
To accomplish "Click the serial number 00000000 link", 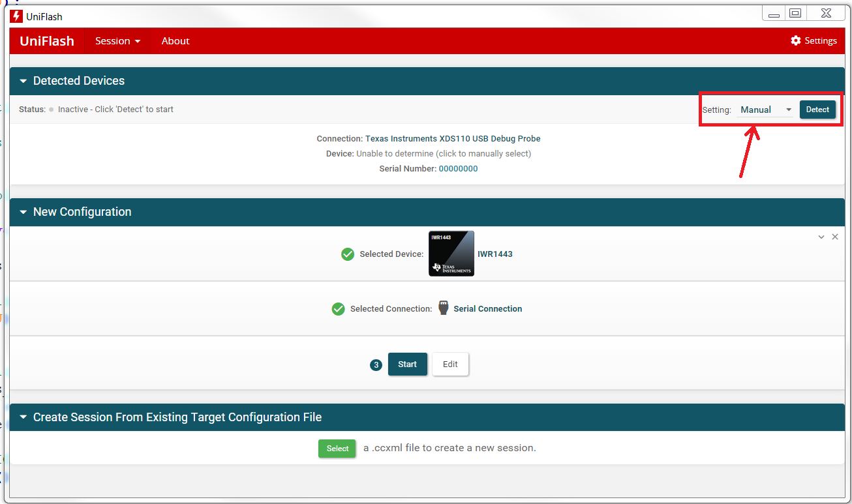I will 458,169.
